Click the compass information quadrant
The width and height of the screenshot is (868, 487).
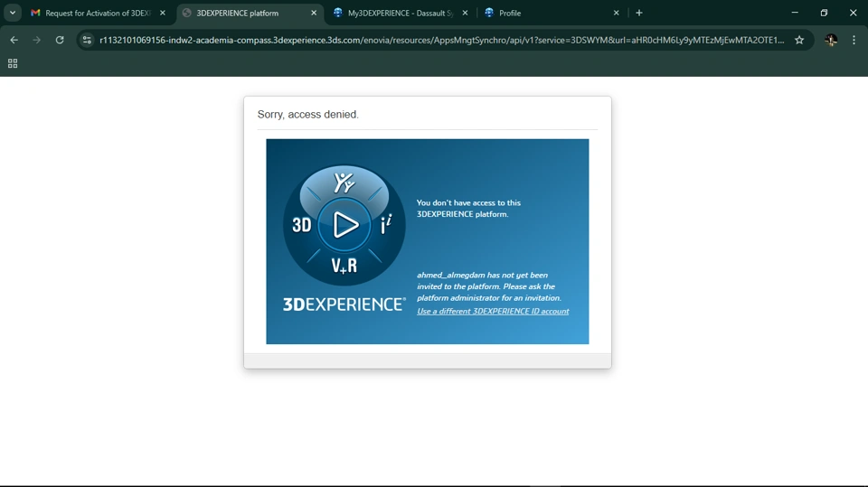pyautogui.click(x=386, y=224)
